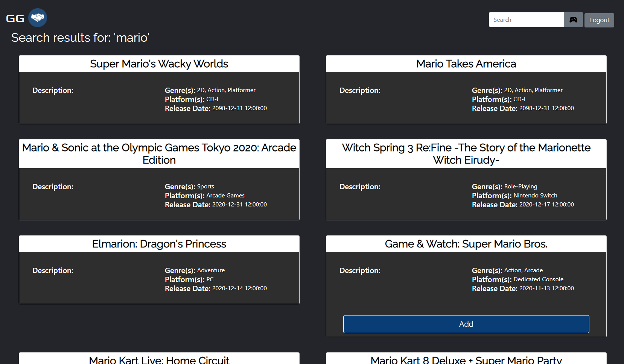Click platform 'Nintendo Switch' text
The image size is (624, 364).
pos(535,196)
